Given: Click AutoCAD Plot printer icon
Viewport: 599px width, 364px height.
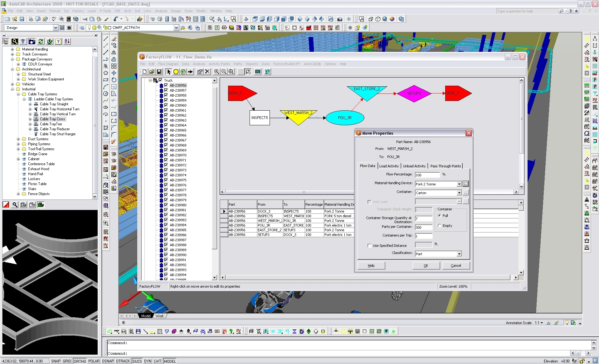Looking at the screenshot, I should click(x=31, y=19).
